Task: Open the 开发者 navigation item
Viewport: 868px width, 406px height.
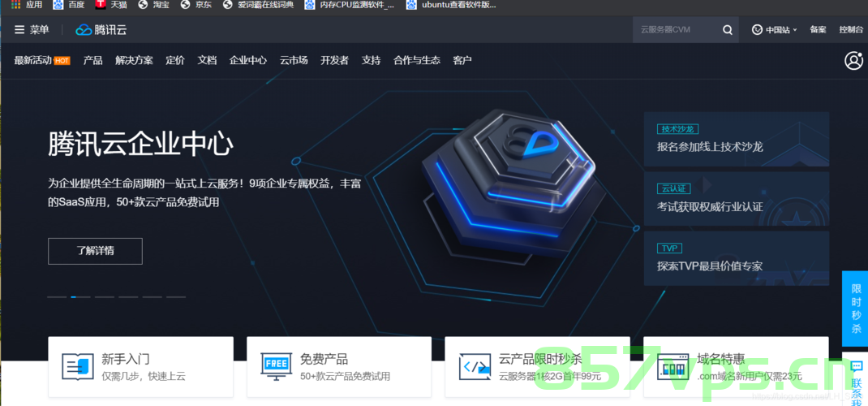Action: pos(334,60)
